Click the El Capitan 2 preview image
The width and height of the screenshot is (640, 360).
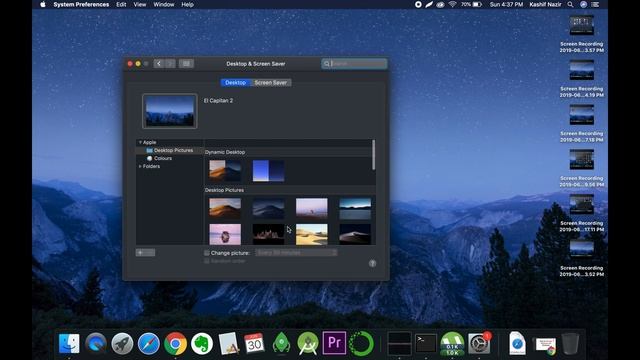170,111
